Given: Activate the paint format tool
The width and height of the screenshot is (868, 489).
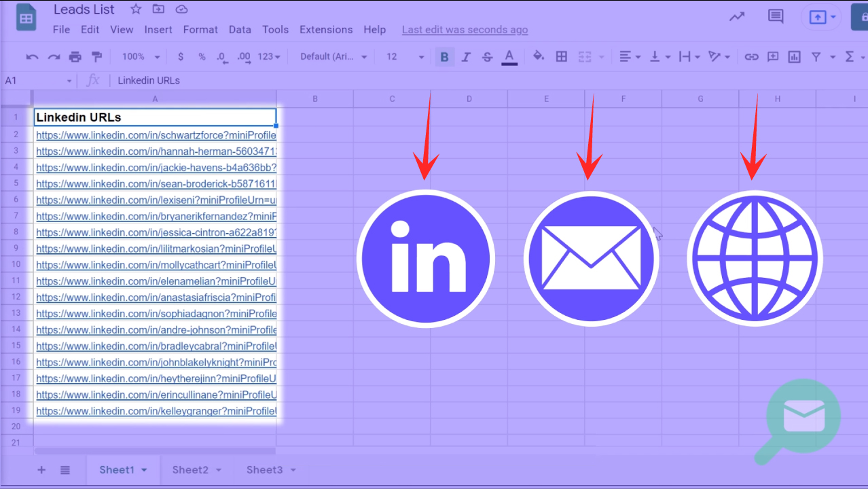Looking at the screenshot, I should click(x=96, y=57).
